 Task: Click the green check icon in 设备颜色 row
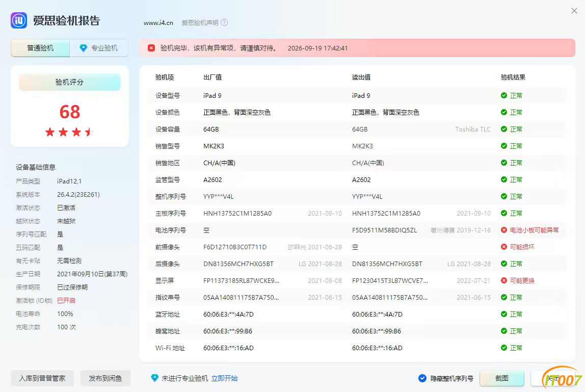(x=503, y=112)
